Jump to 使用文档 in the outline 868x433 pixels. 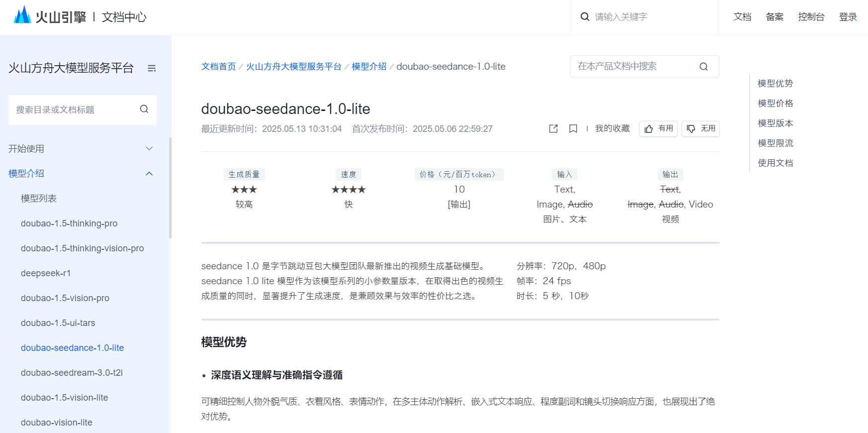coord(775,163)
